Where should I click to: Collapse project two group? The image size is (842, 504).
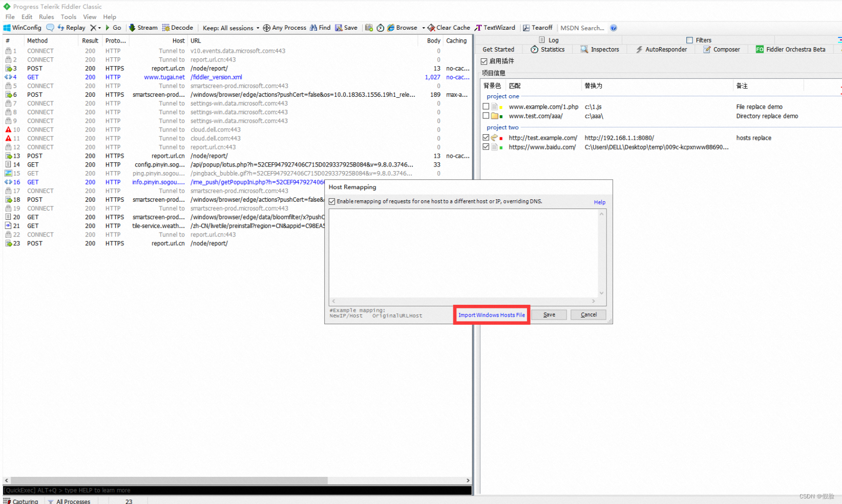coord(502,128)
